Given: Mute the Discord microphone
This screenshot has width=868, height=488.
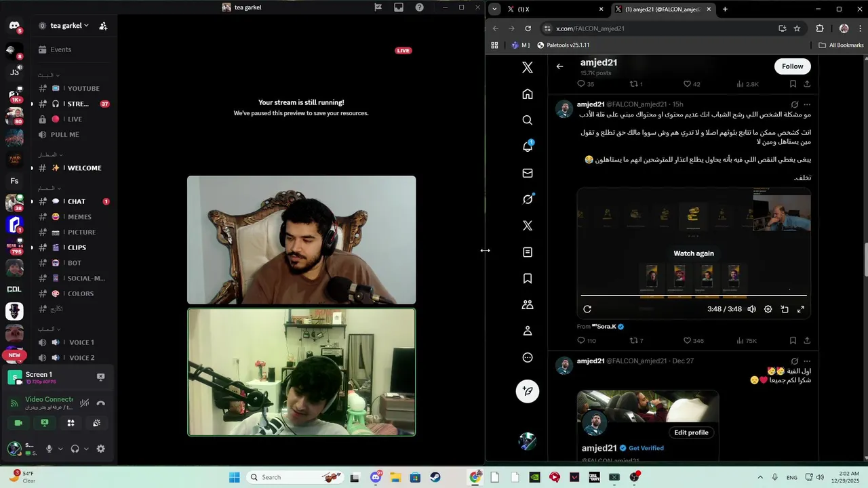Looking at the screenshot, I should [x=49, y=449].
